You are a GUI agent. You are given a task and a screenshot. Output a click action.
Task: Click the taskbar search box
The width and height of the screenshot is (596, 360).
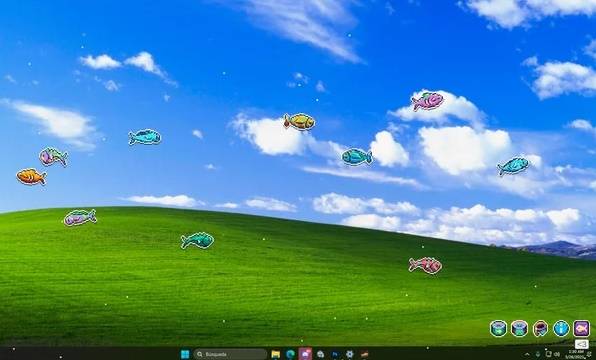point(230,354)
